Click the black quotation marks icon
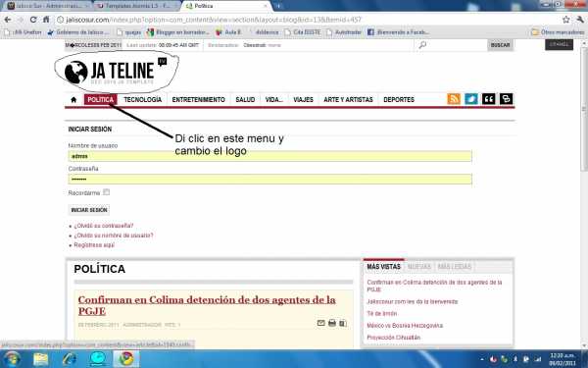This screenshot has width=588, height=368. click(488, 99)
